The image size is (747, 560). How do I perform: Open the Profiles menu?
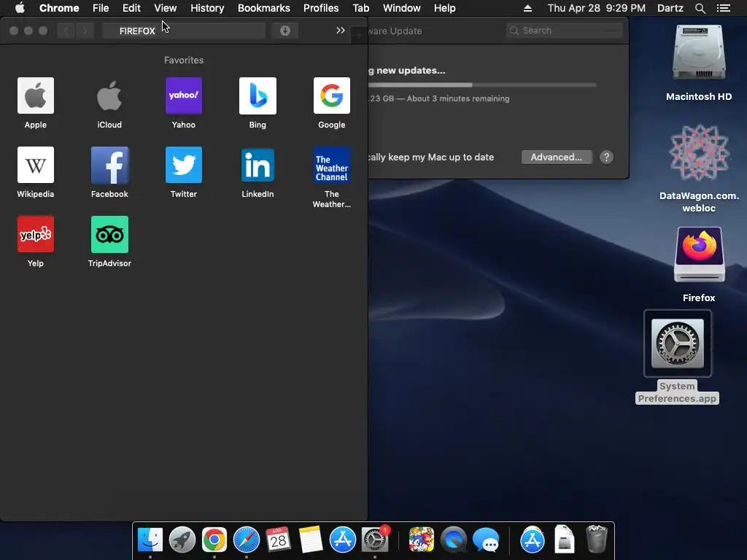pyautogui.click(x=321, y=8)
